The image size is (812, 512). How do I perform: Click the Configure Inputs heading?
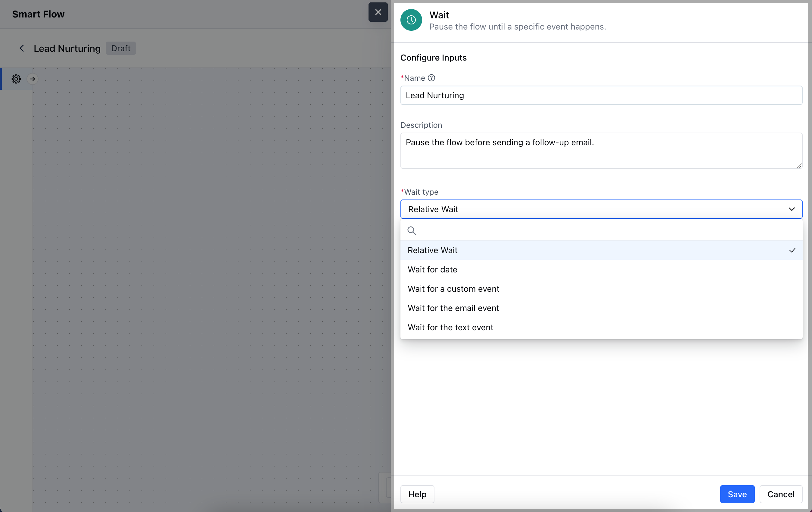(x=433, y=58)
